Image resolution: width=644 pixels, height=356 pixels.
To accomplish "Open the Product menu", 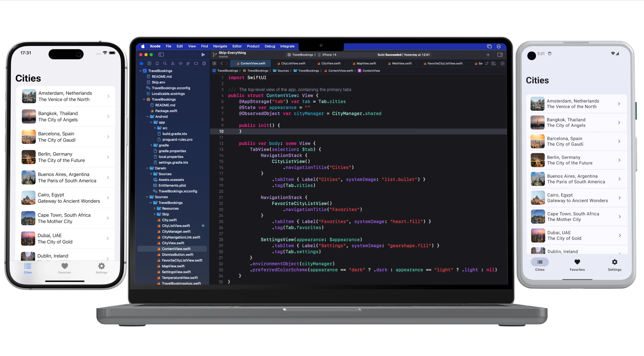I will 253,46.
